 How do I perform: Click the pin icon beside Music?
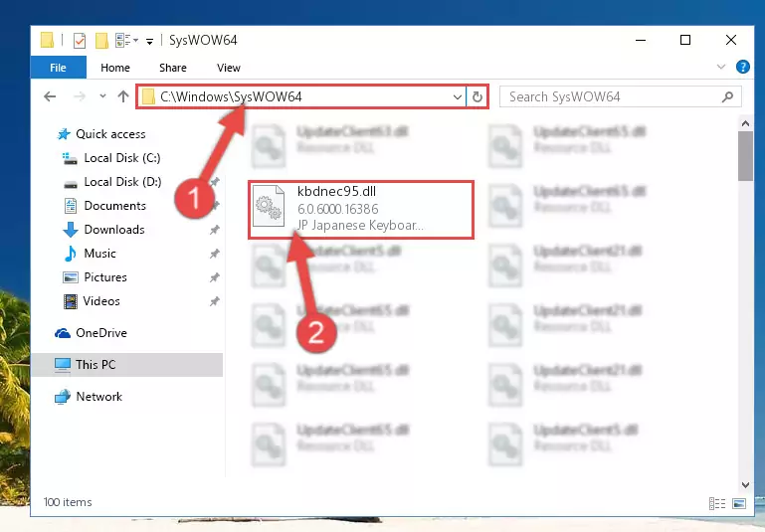point(214,254)
